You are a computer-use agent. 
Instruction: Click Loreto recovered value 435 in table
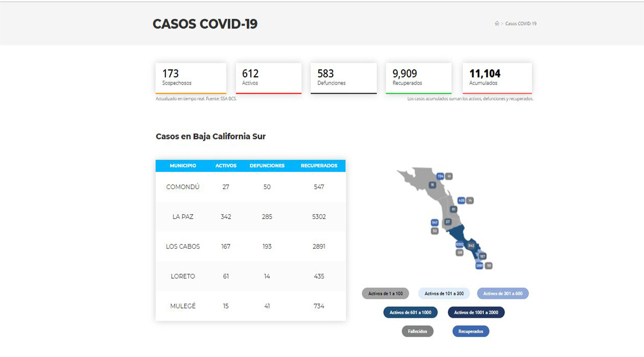click(319, 276)
